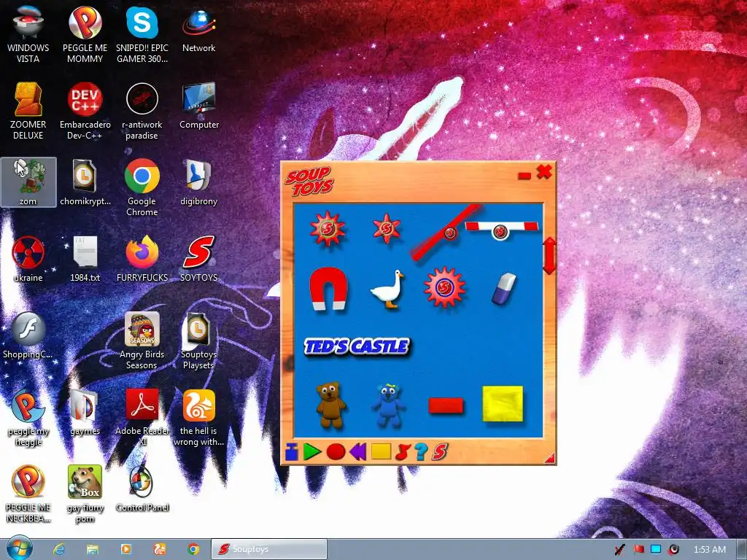747x560 pixels.
Task: Open PEGGLE ME MOMMY desktop shortcut
Action: click(x=85, y=35)
